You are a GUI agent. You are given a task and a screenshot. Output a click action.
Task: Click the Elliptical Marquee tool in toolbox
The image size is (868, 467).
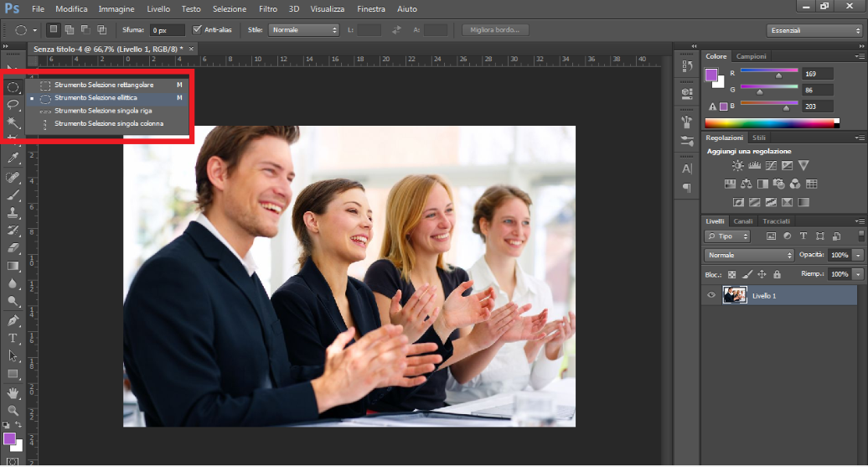pos(13,87)
